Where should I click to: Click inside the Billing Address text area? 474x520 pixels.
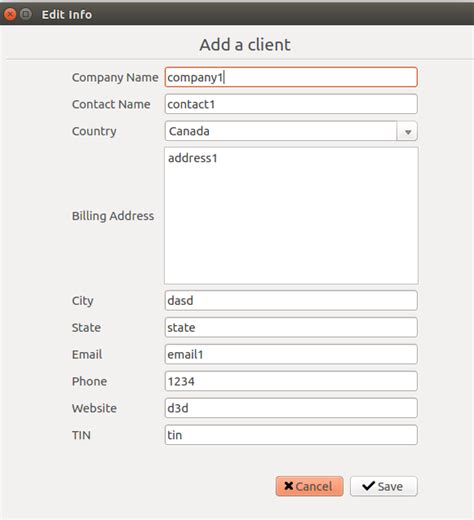[291, 216]
